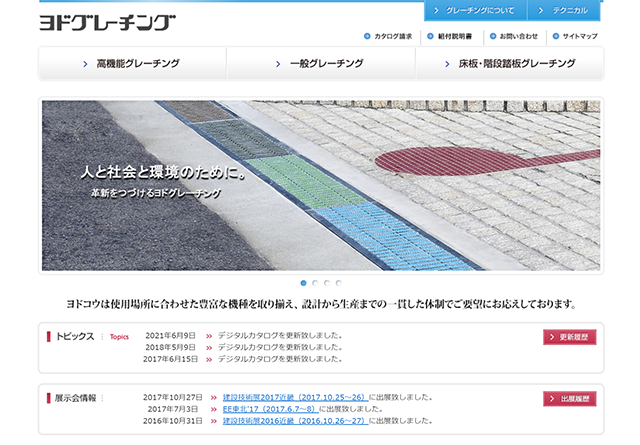Select 床板・階段踏板グレーチング menu item

point(509,64)
